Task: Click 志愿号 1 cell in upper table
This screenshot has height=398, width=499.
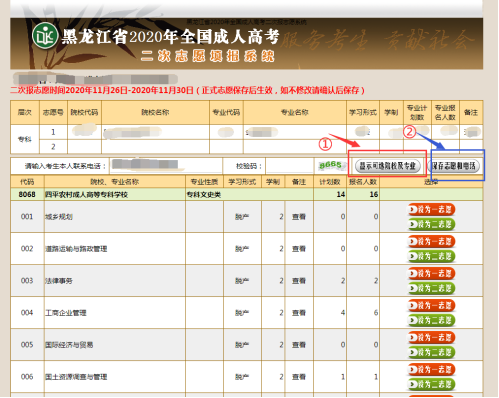Action: 53,132
